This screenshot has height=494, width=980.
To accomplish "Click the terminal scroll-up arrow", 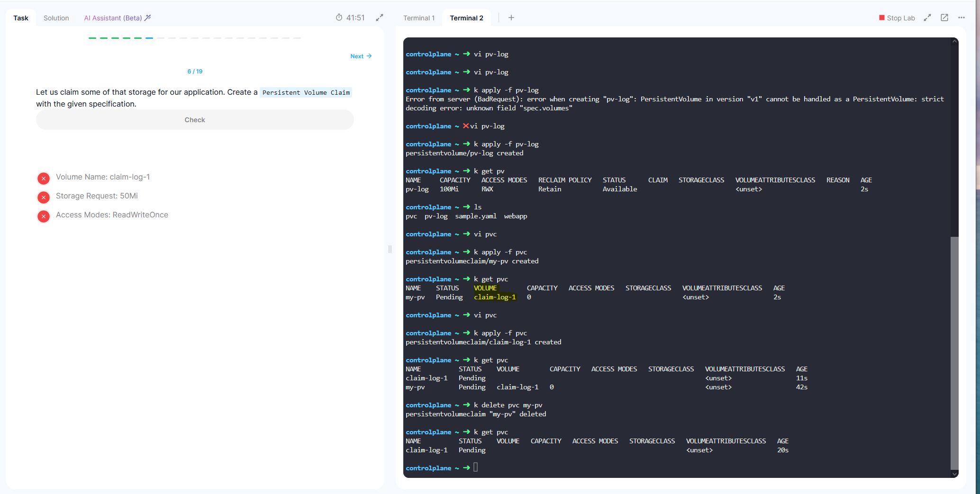I will point(954,42).
